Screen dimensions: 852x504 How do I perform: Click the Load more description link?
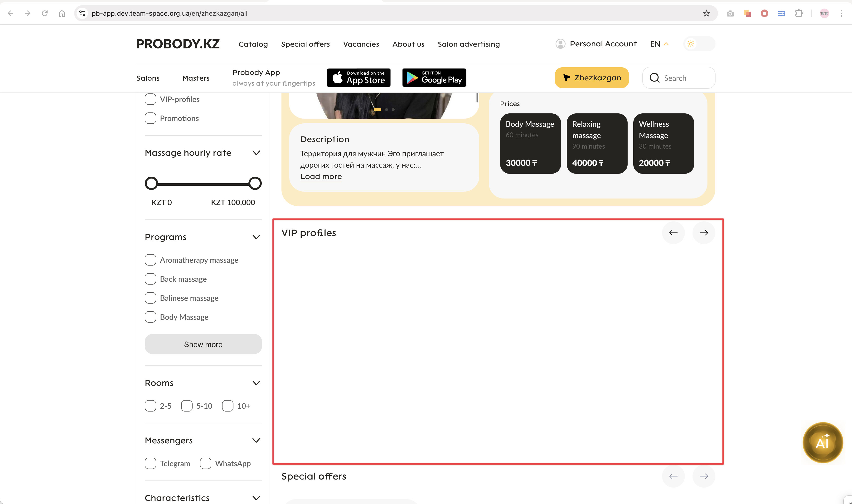(321, 176)
